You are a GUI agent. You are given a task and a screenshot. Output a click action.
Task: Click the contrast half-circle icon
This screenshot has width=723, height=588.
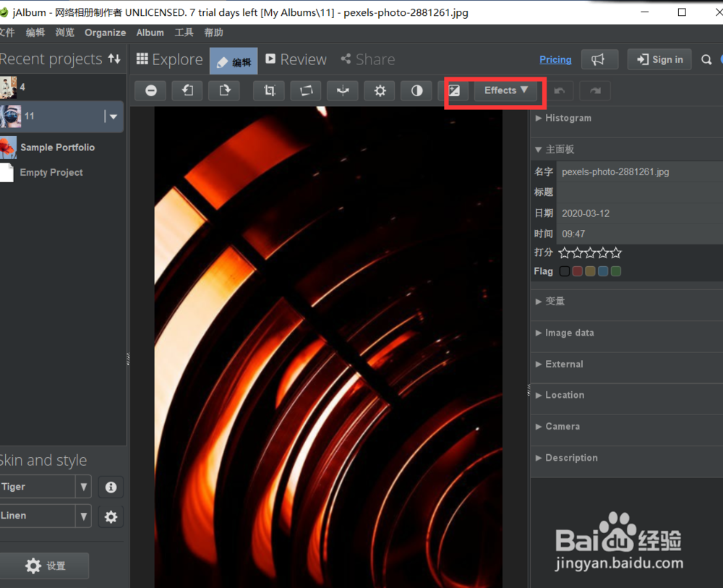tap(416, 90)
